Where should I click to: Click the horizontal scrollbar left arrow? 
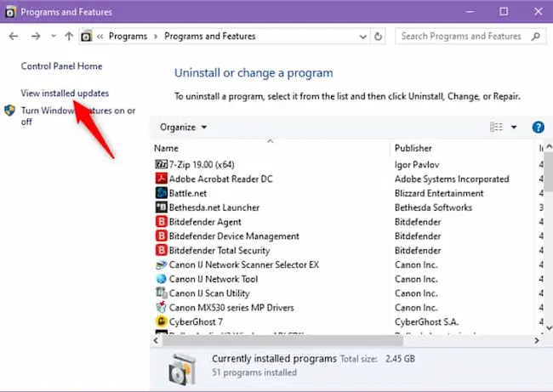(156, 340)
